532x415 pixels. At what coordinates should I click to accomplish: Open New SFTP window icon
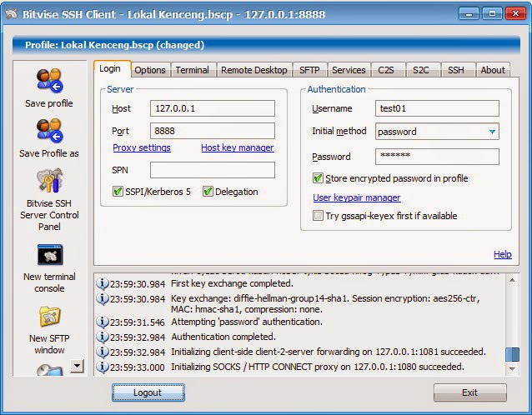[49, 317]
